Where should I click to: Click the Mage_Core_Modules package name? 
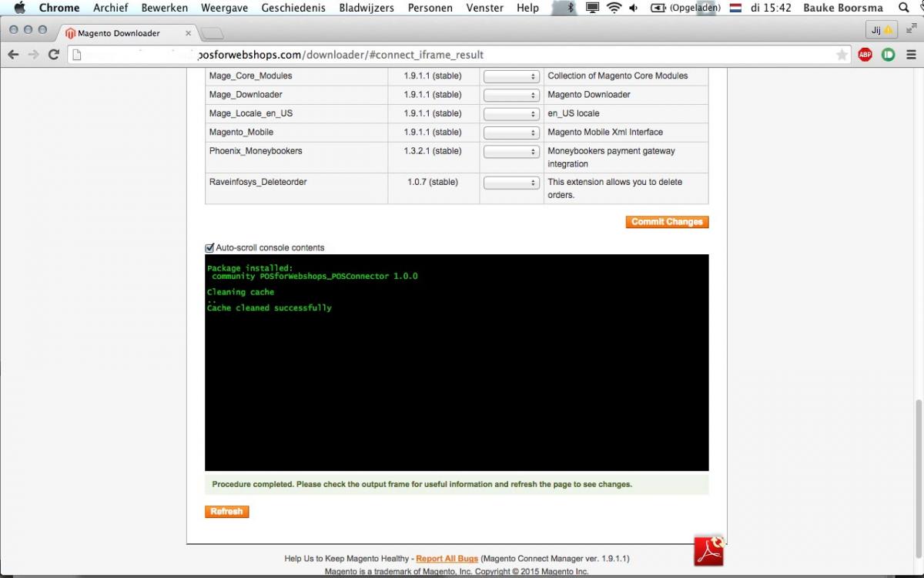point(250,76)
